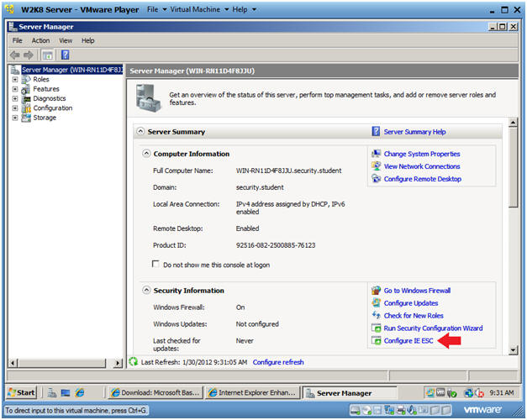Viewport: 527px width, 420px height.
Task: Switch to 'Download: Microsoft Bas...' taskbar window
Action: click(x=155, y=392)
